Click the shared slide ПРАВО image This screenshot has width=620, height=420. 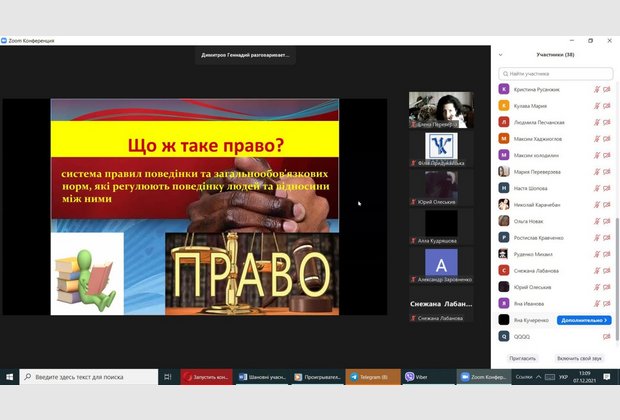252,274
